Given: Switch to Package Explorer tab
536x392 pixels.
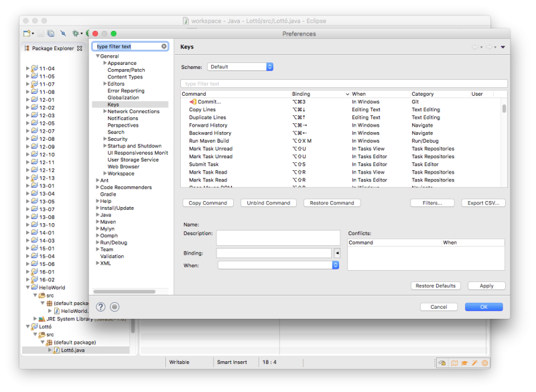Looking at the screenshot, I should [x=53, y=48].
